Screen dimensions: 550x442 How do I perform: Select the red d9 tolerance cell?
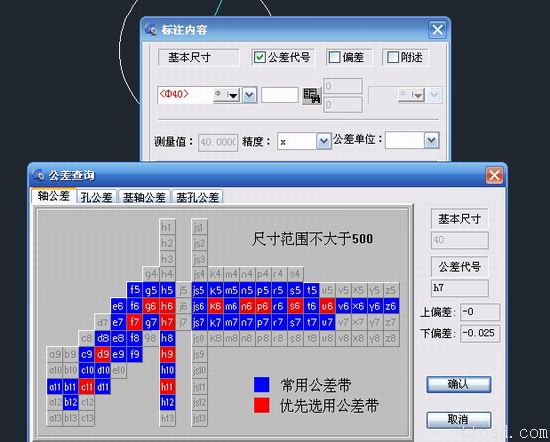pos(103,354)
